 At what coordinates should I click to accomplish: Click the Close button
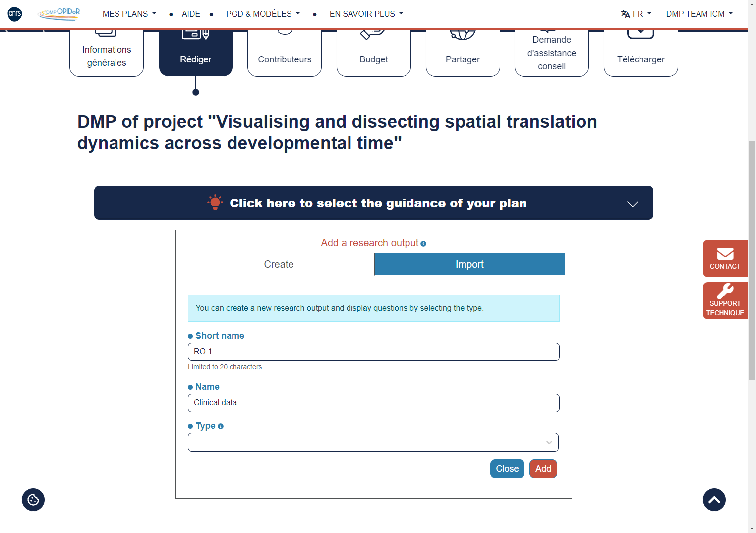click(x=507, y=469)
